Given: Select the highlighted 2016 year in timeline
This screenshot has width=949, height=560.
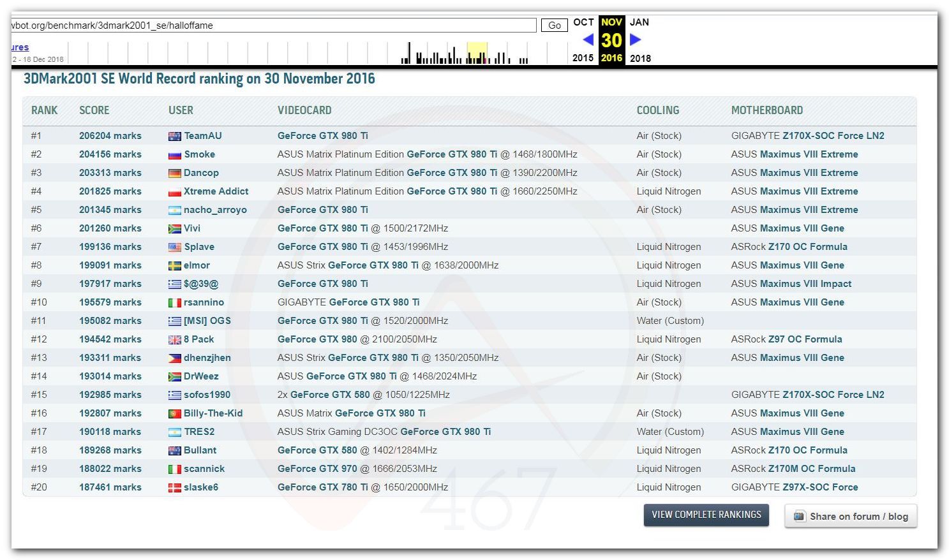Looking at the screenshot, I should pos(611,58).
